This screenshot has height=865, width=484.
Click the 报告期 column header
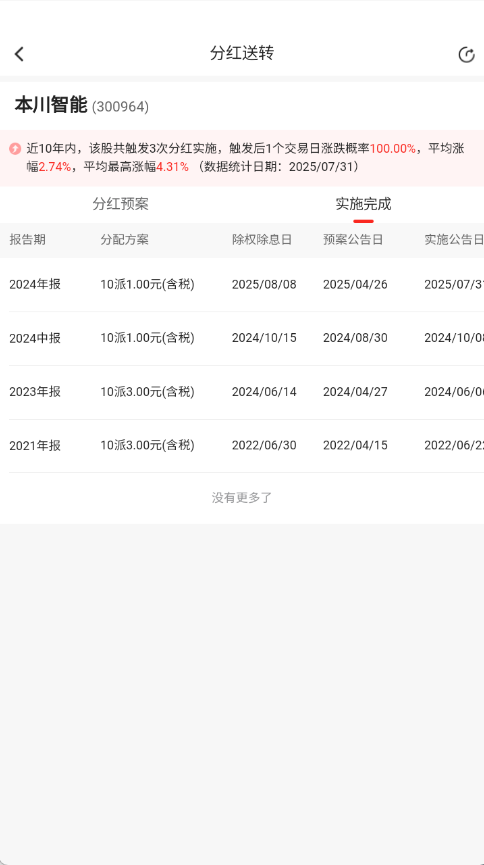[28, 240]
